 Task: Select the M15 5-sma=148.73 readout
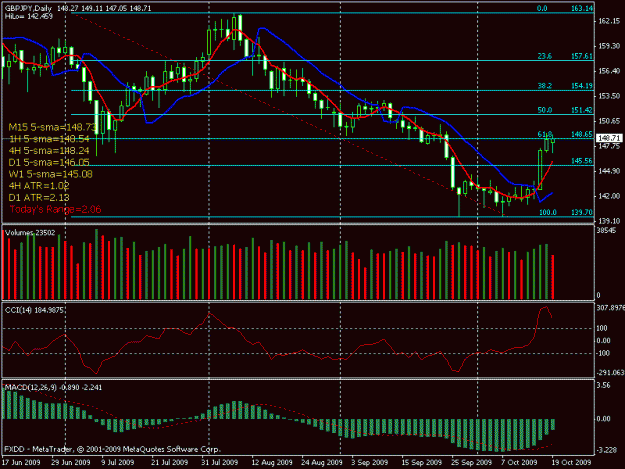click(x=52, y=127)
